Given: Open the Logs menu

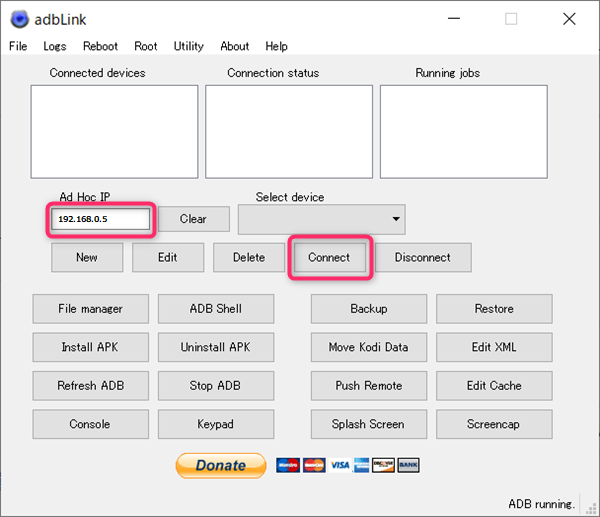Looking at the screenshot, I should 55,46.
